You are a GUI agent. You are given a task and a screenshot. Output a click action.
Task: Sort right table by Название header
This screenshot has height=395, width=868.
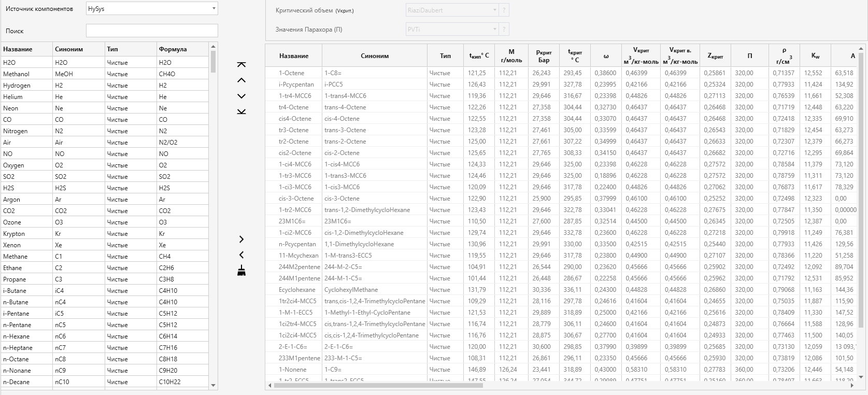click(x=294, y=56)
